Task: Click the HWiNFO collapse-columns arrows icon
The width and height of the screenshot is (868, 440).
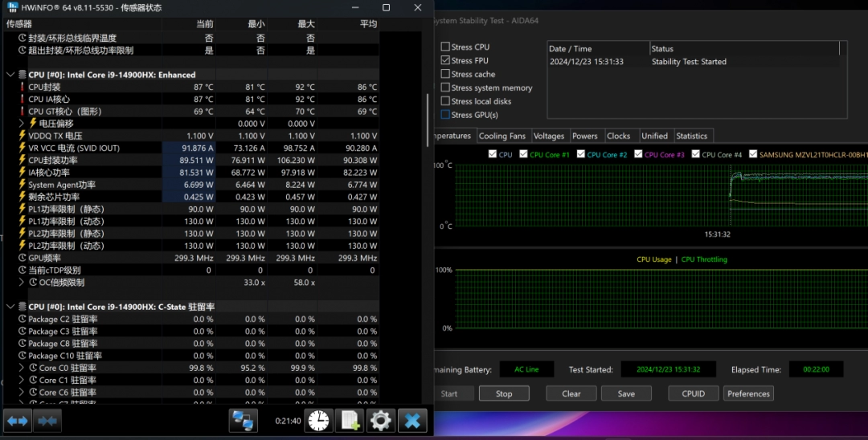Action: 47,422
